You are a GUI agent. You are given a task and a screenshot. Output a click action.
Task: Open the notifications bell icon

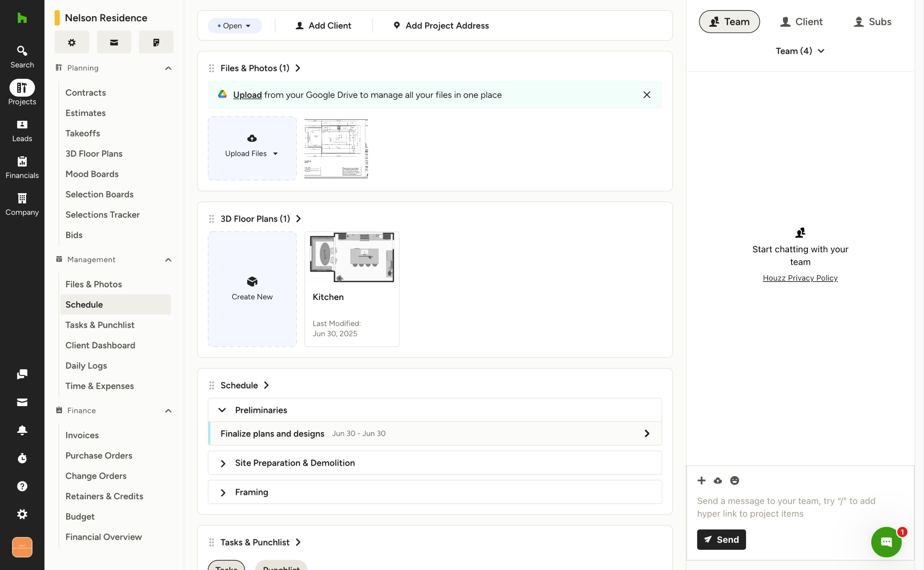pos(22,430)
